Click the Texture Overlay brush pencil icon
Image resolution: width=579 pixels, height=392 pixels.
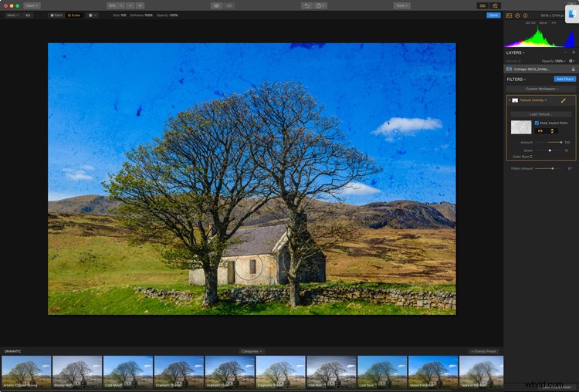coord(564,100)
